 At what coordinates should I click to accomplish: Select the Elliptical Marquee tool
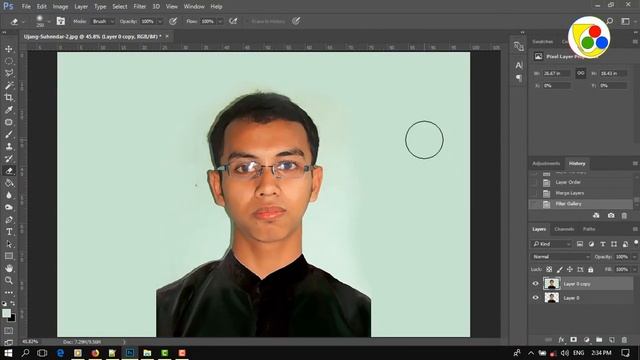pyautogui.click(x=9, y=61)
